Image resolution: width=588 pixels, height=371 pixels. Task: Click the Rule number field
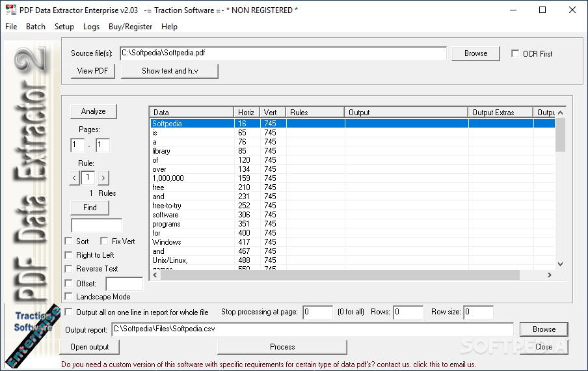pyautogui.click(x=88, y=178)
